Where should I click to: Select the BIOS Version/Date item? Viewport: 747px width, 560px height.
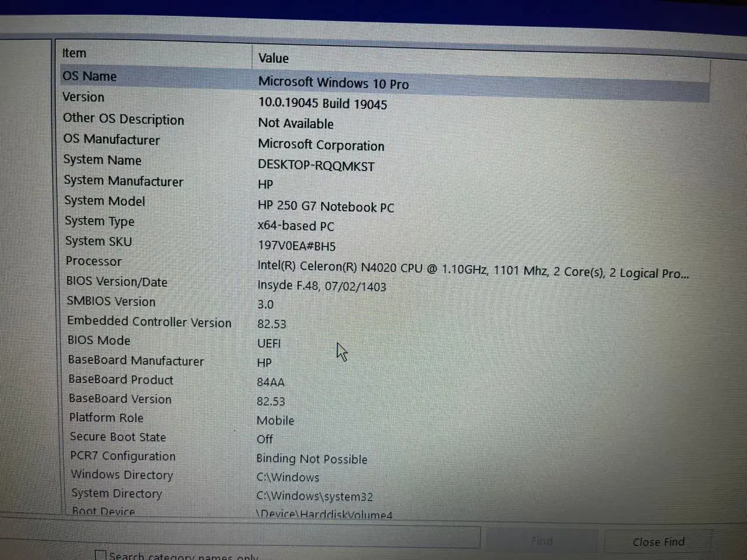pyautogui.click(x=117, y=282)
